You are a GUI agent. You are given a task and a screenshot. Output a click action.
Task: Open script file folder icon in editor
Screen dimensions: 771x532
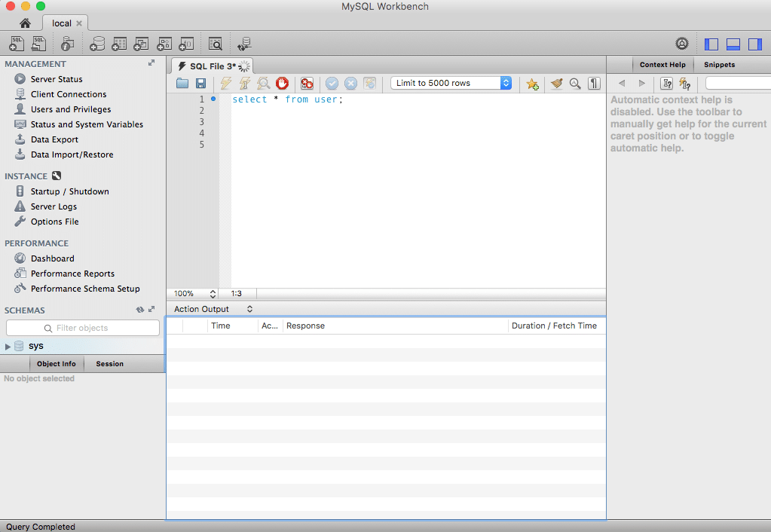pyautogui.click(x=182, y=83)
